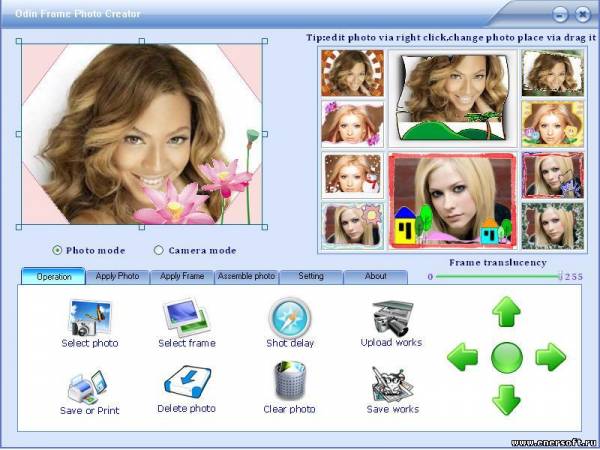Switch to Camera mode radio button

pyautogui.click(x=158, y=250)
